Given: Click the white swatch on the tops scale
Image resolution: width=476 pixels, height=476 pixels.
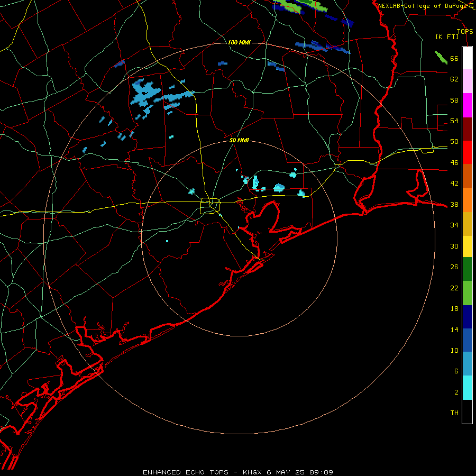Looking at the screenshot, I should pyautogui.click(x=467, y=58).
